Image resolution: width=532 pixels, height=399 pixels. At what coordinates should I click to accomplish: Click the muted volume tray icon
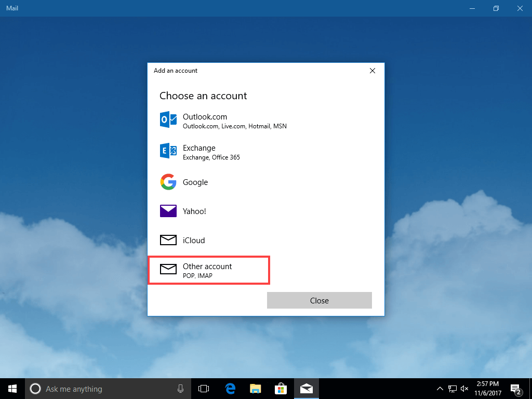[x=464, y=389]
